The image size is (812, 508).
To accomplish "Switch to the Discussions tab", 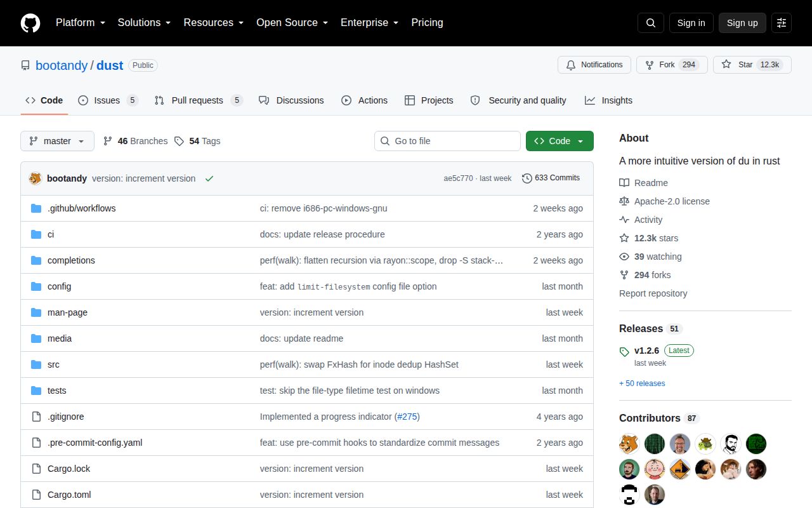I will point(291,100).
